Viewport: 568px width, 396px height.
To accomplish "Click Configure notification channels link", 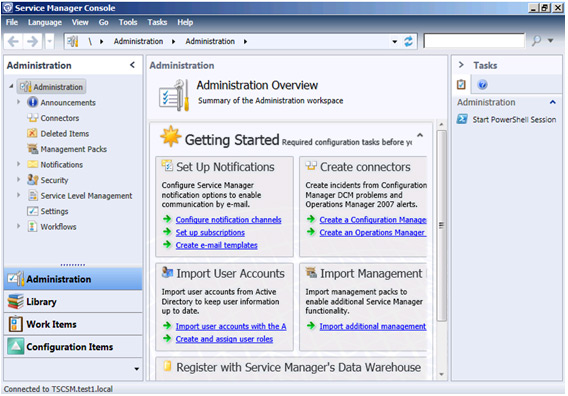I will [228, 220].
